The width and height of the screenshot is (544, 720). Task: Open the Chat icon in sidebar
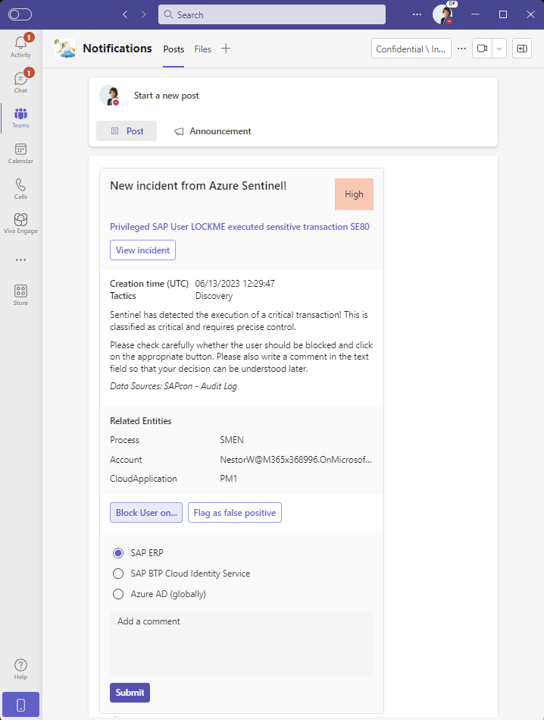pos(21,82)
